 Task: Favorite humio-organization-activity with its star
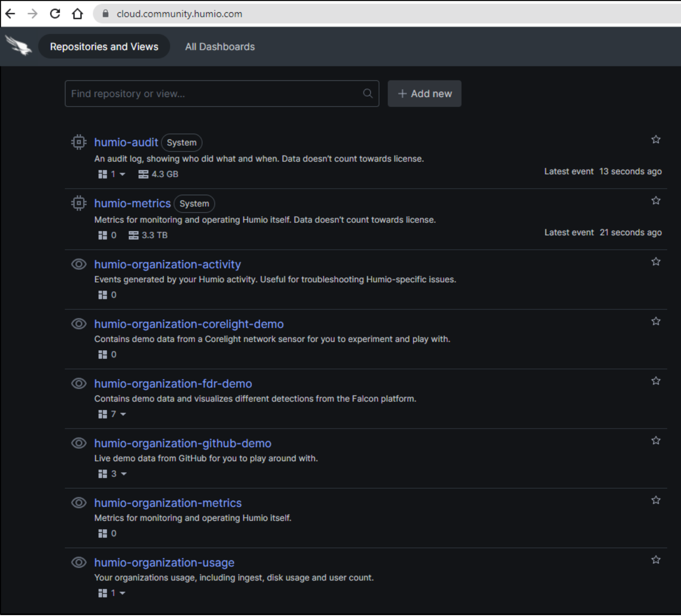pyautogui.click(x=656, y=261)
